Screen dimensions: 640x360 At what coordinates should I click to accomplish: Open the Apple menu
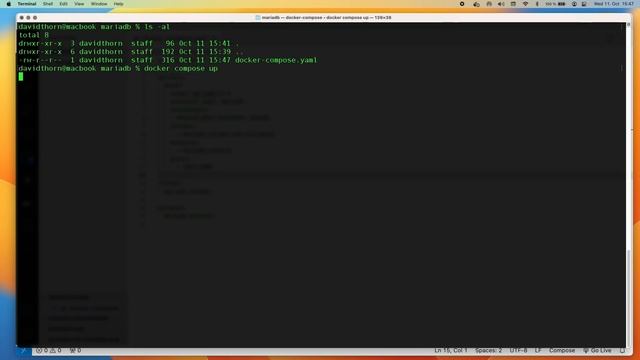[x=9, y=4]
